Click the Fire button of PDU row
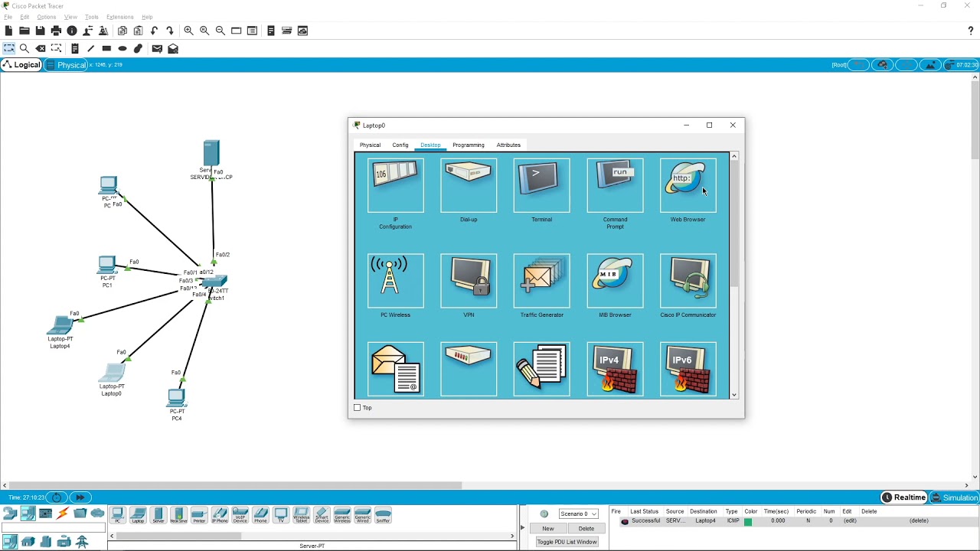The image size is (980, 551). click(625, 521)
